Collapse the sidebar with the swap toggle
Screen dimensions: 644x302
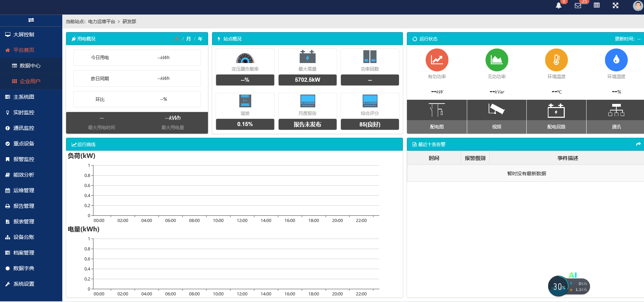click(x=31, y=20)
